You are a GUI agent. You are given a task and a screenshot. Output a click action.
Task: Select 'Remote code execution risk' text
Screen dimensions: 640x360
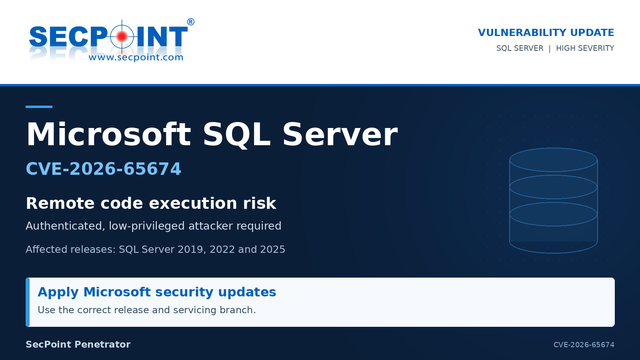click(x=151, y=203)
